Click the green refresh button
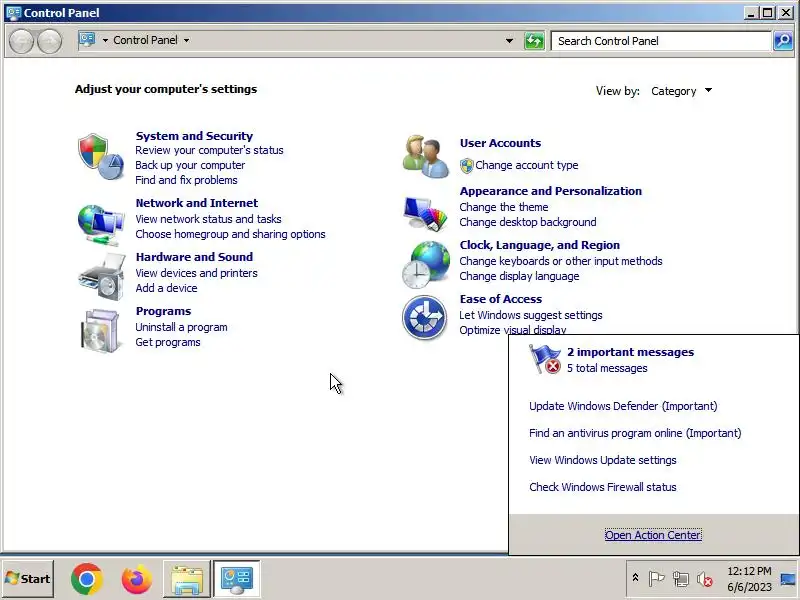 pos(534,41)
